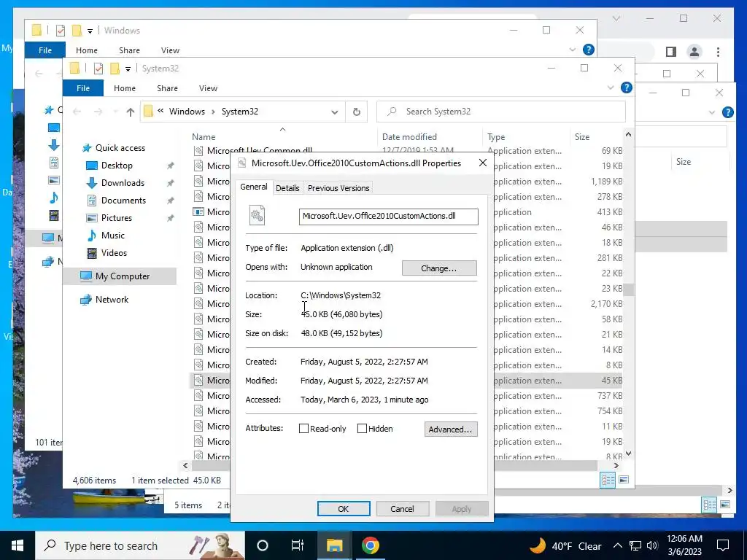Expand the address bar history dropdown
The image size is (747, 560).
tap(334, 112)
